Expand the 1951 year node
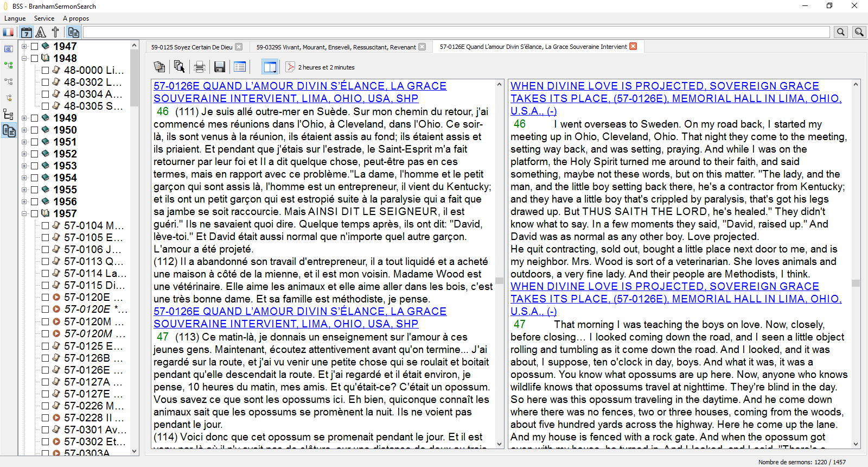 [24, 142]
